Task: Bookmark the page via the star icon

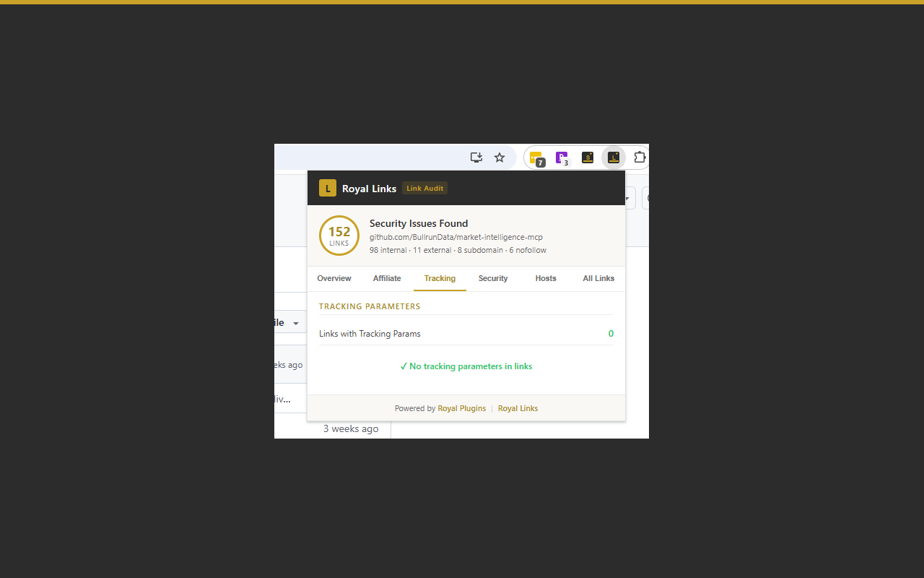Action: point(499,157)
